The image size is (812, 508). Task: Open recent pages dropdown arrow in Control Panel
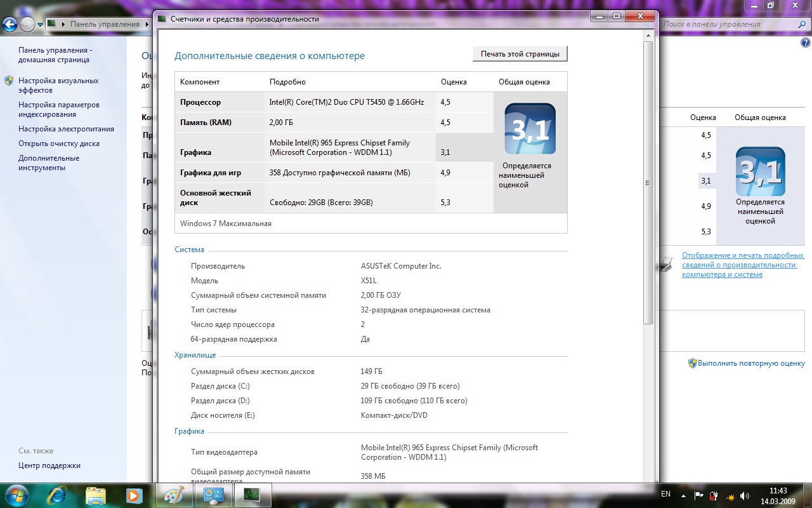tap(40, 25)
